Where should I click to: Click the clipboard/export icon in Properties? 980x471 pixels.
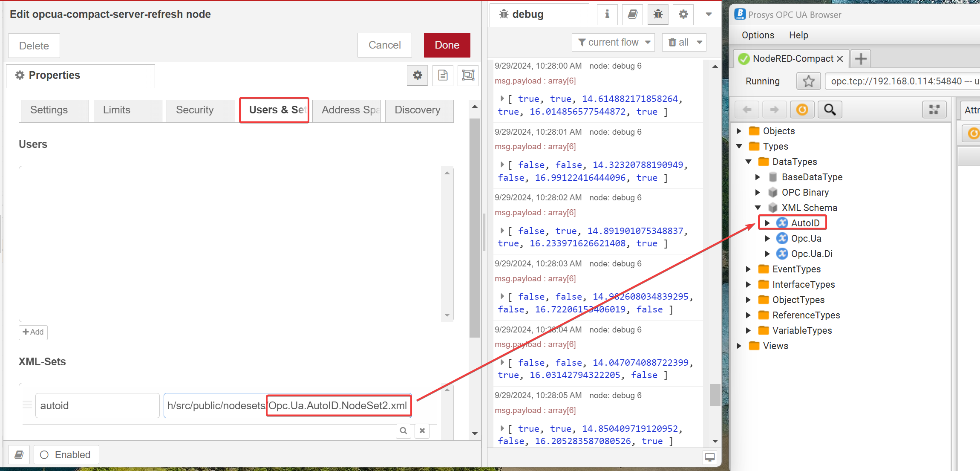click(443, 75)
